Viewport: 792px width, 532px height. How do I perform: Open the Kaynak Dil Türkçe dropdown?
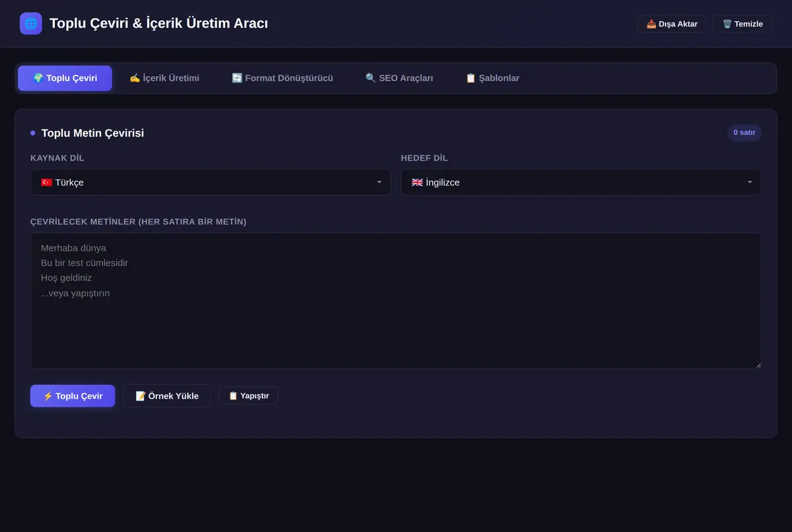[211, 182]
